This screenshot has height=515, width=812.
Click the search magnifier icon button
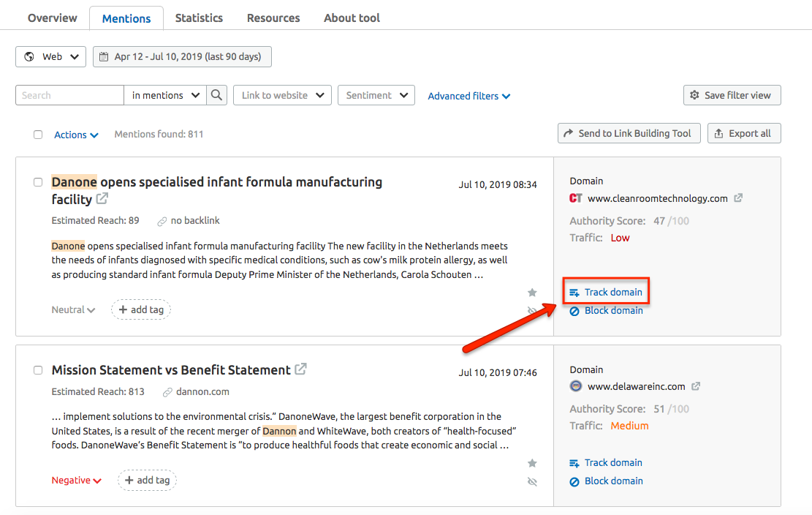[216, 95]
